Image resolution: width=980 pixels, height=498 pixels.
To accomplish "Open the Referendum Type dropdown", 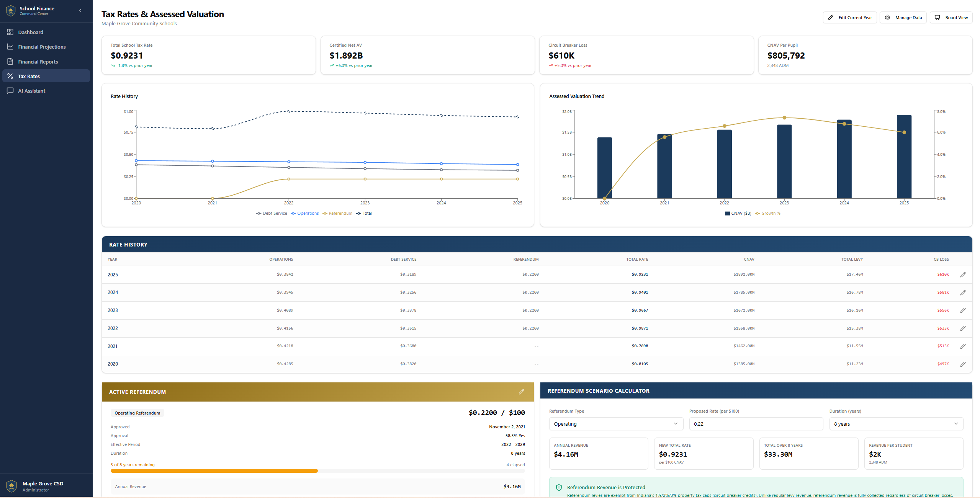I will [615, 424].
